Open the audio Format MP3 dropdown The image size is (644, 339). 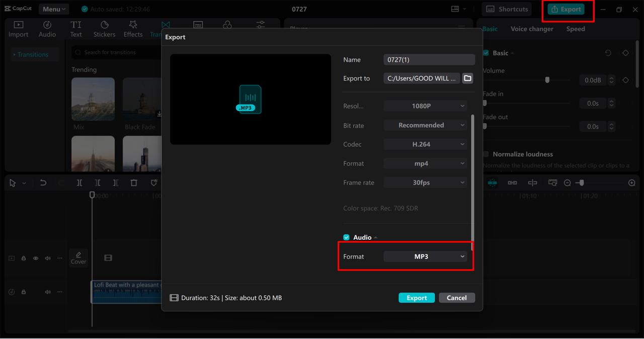tap(425, 256)
